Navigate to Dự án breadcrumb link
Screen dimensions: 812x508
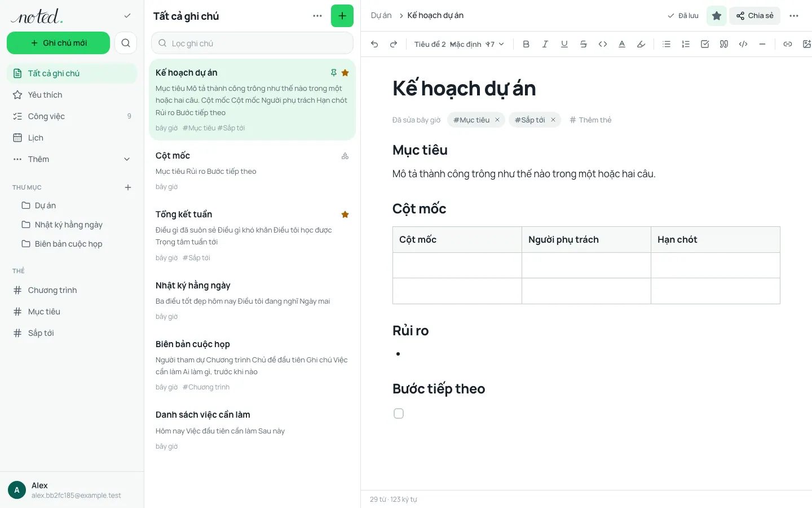(381, 16)
